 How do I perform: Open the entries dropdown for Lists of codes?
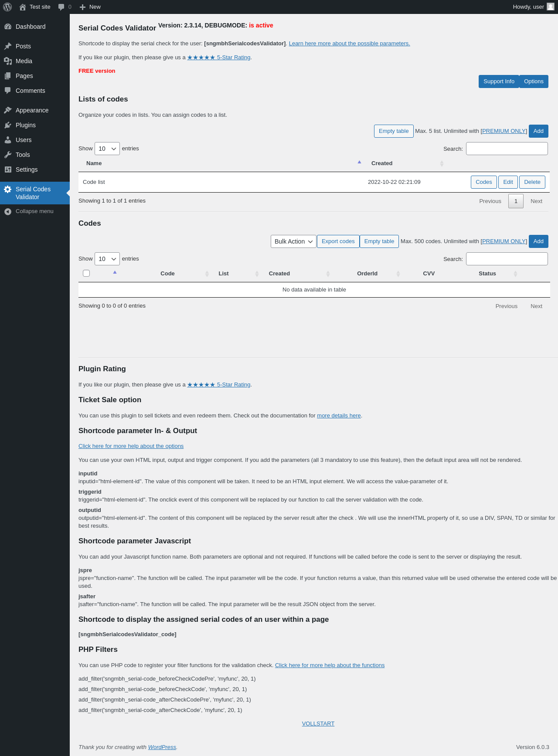tap(107, 149)
